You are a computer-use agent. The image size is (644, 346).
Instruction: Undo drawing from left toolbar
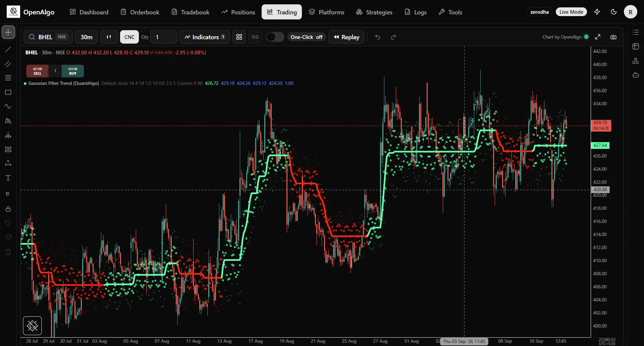(x=8, y=223)
